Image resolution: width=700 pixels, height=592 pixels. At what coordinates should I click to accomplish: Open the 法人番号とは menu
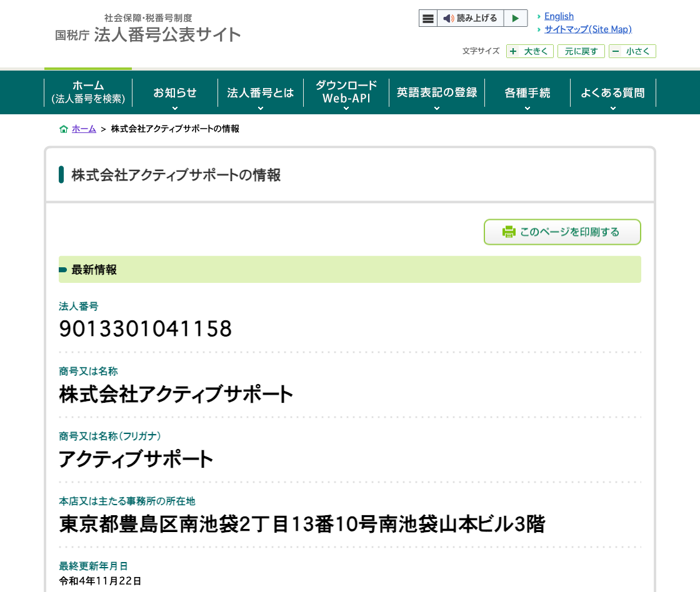pos(260,92)
